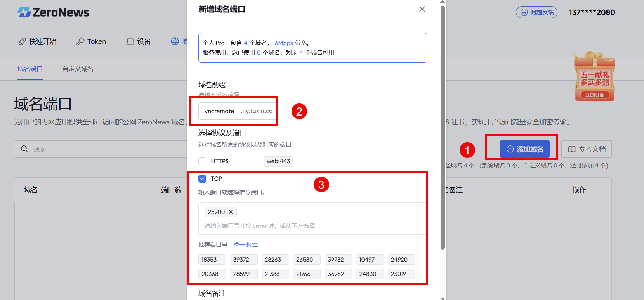The image size is (644, 300).
Task: Click the ZeroNews logo
Action: point(53,12)
